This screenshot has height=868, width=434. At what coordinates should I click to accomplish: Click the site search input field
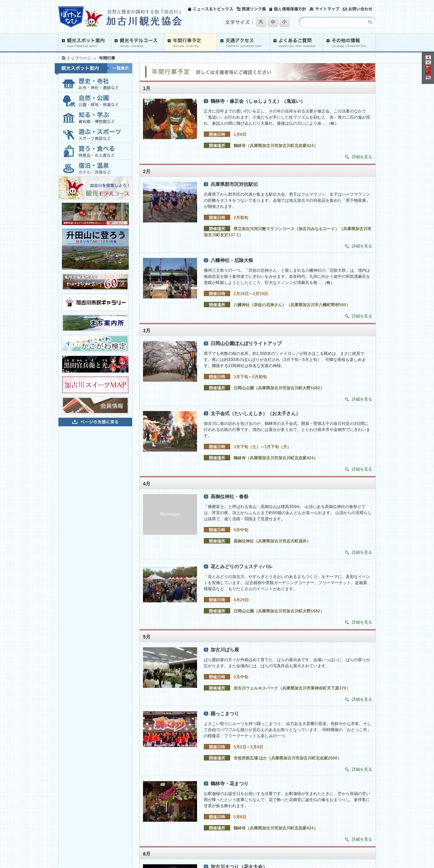point(333,22)
